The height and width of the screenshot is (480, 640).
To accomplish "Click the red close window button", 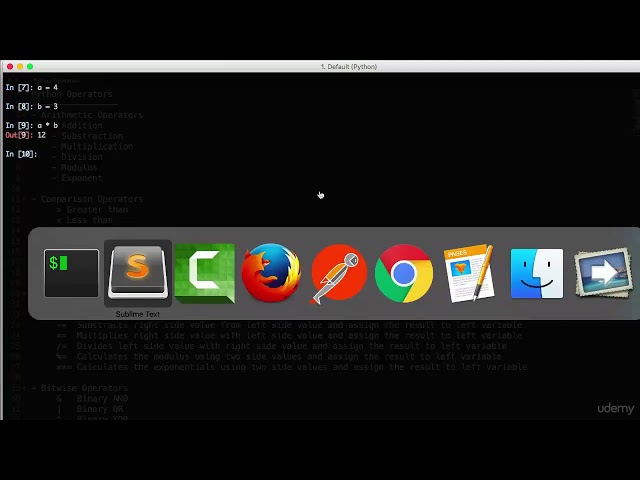I will click(x=10, y=67).
